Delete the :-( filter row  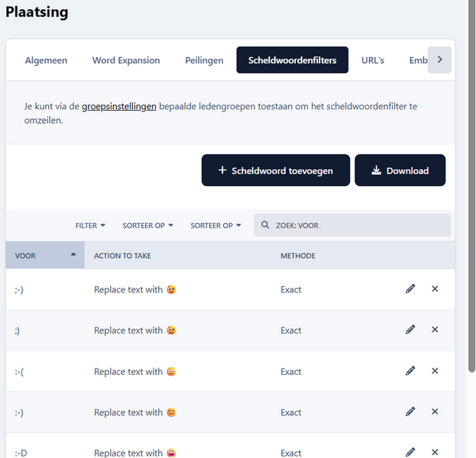tap(435, 371)
